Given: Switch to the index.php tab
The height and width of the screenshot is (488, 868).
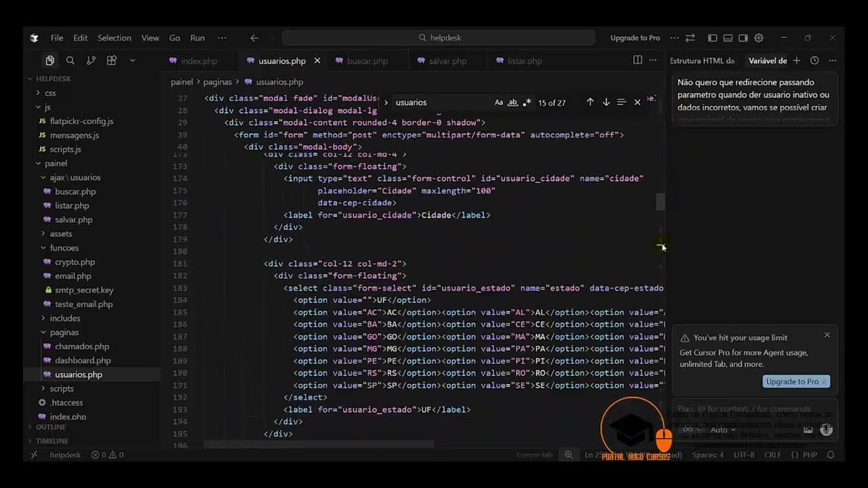Looking at the screenshot, I should 199,61.
